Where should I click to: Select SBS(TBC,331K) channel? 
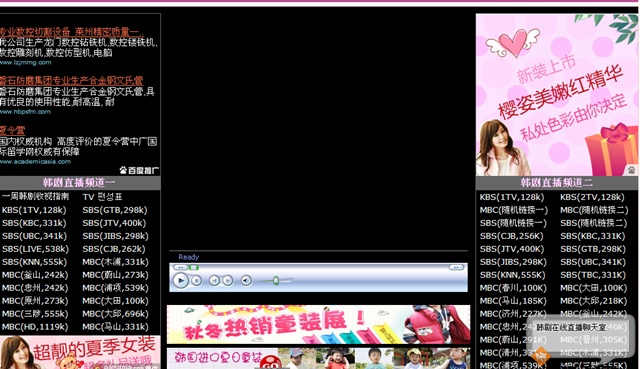pos(593,275)
